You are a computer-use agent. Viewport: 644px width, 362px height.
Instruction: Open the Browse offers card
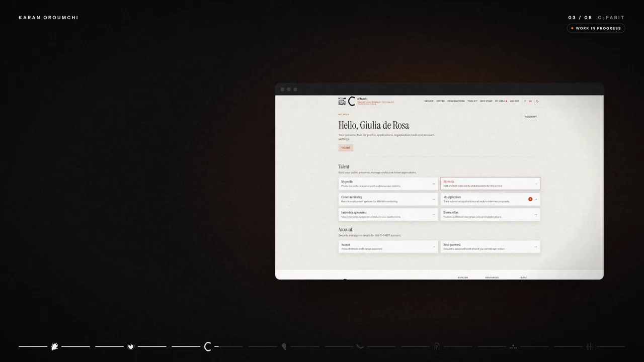(x=490, y=215)
